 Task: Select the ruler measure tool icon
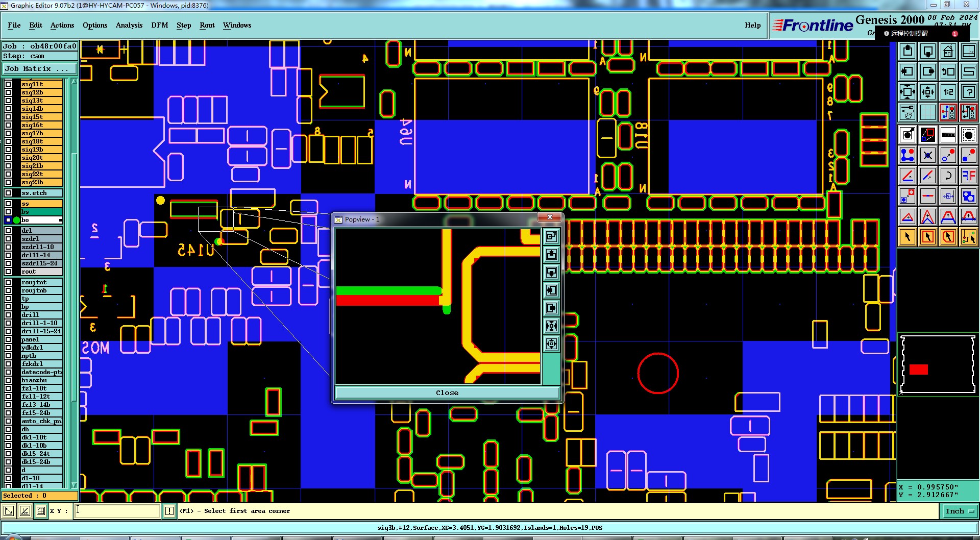tap(948, 135)
